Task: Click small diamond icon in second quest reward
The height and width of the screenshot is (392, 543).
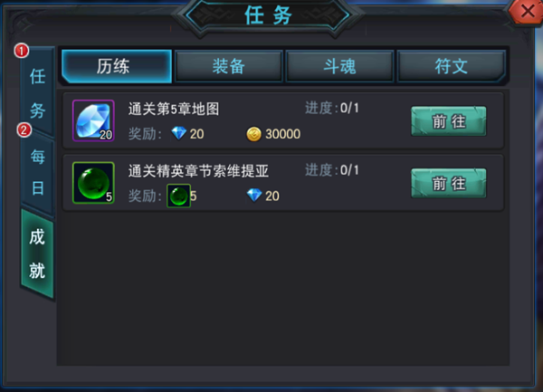Action: coord(254,196)
